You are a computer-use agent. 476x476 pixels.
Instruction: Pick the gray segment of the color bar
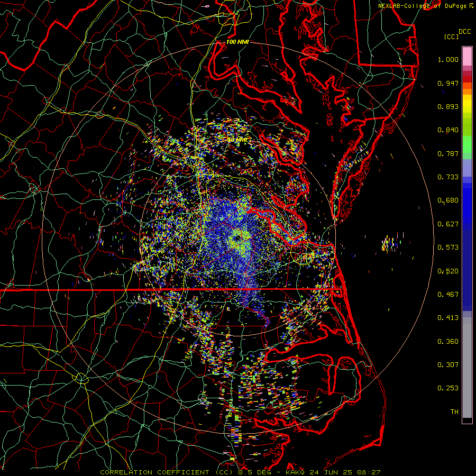pos(467,368)
